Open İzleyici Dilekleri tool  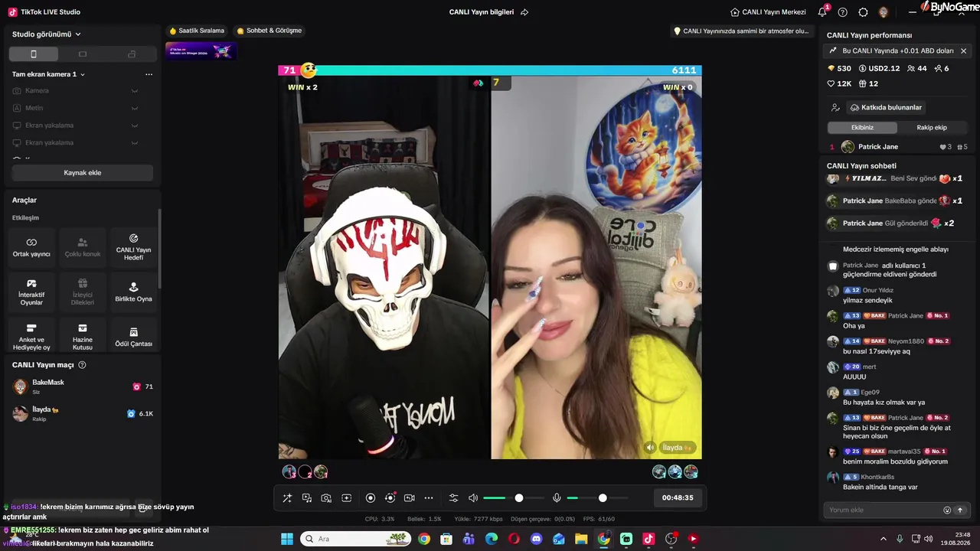point(83,291)
